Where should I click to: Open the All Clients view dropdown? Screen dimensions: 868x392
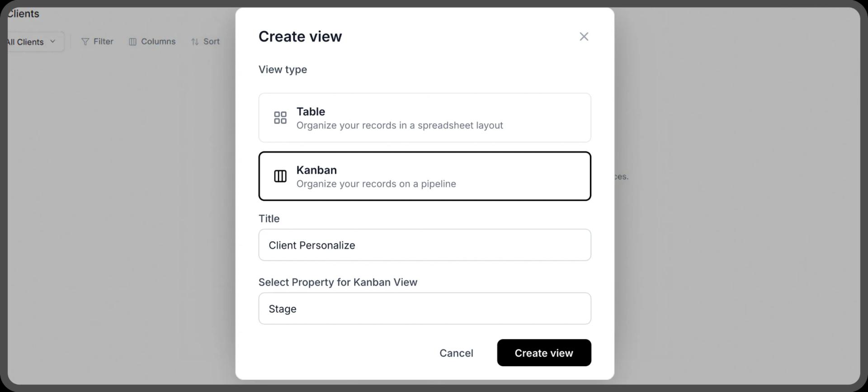(30, 42)
